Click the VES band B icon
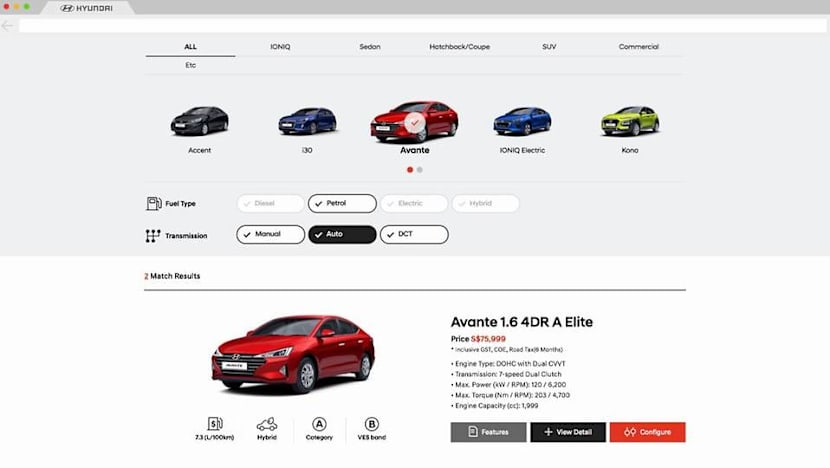 372,424
